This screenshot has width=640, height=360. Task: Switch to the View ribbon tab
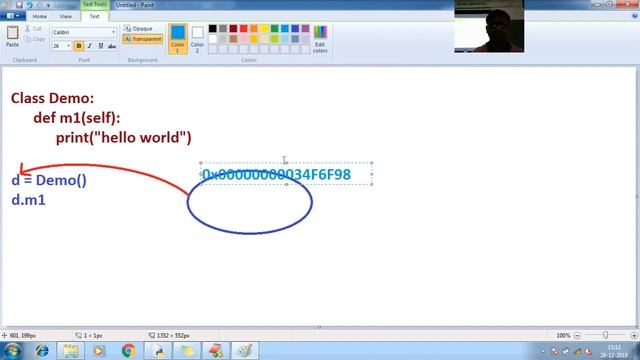coord(65,16)
